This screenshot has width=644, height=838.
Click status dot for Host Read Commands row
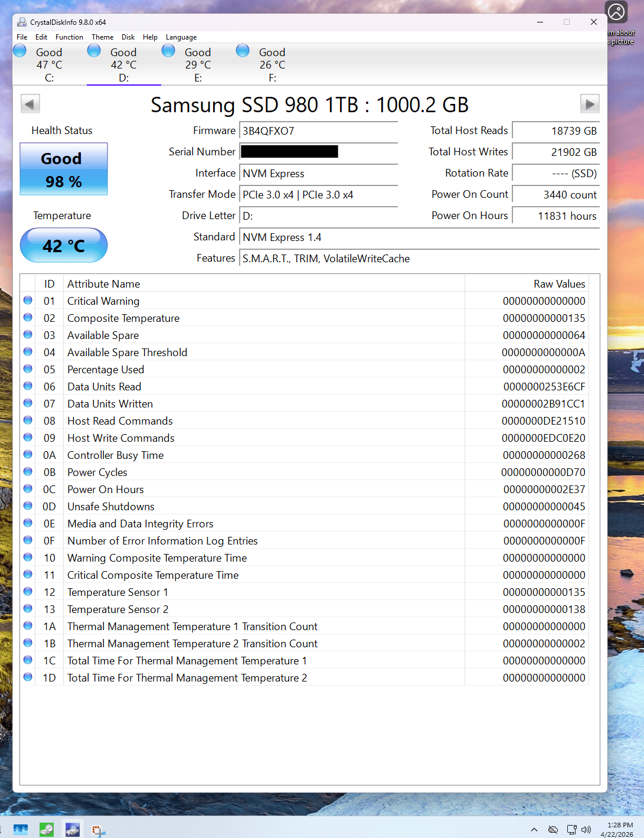(x=28, y=420)
